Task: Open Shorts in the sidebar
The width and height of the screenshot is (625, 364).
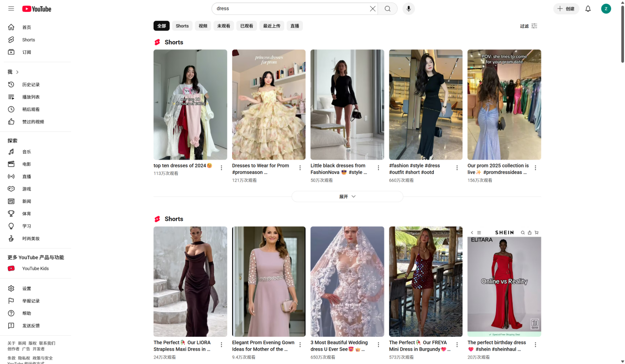Action: [x=28, y=40]
